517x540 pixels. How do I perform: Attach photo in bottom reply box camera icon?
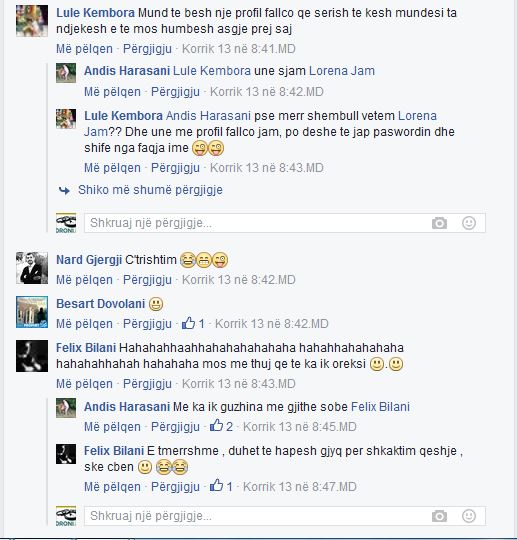(439, 516)
